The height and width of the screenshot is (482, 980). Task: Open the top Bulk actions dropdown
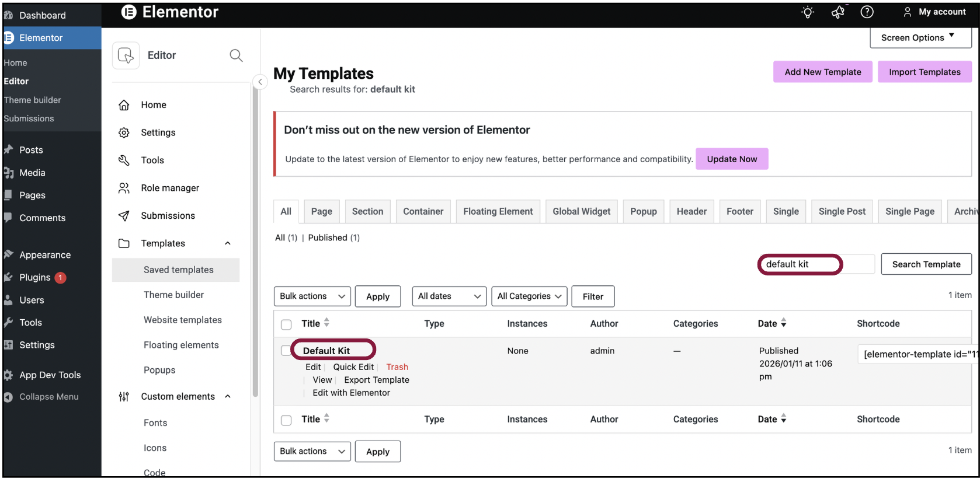(312, 296)
